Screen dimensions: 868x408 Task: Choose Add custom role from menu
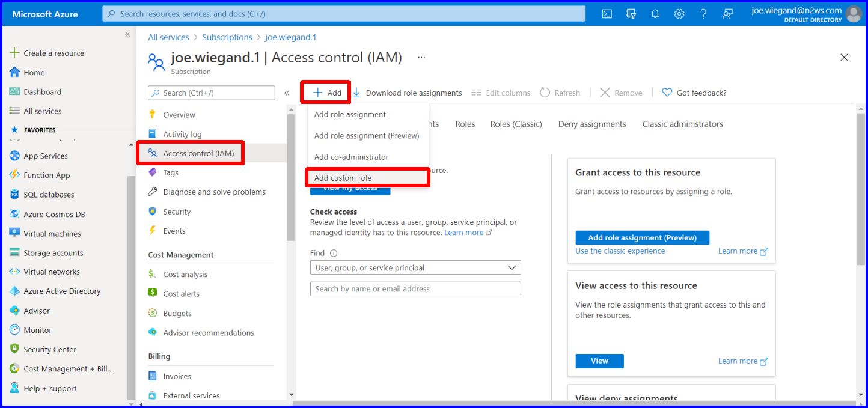point(368,178)
